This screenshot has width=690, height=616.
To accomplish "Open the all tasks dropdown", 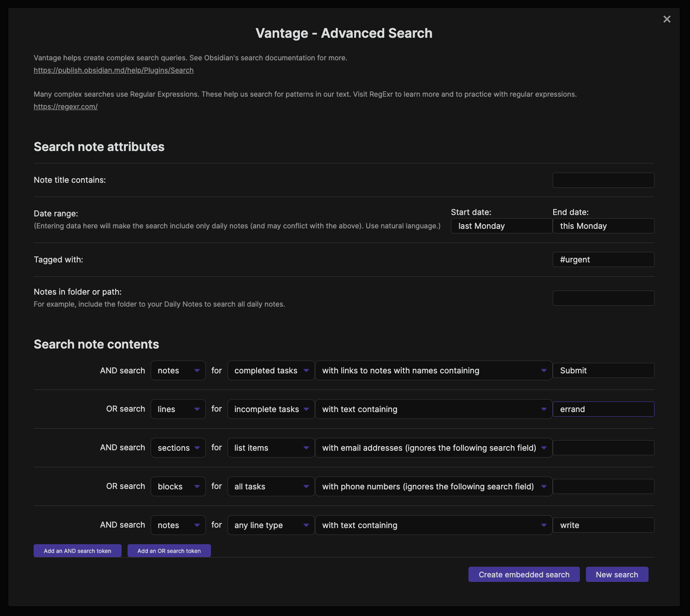I will (271, 486).
